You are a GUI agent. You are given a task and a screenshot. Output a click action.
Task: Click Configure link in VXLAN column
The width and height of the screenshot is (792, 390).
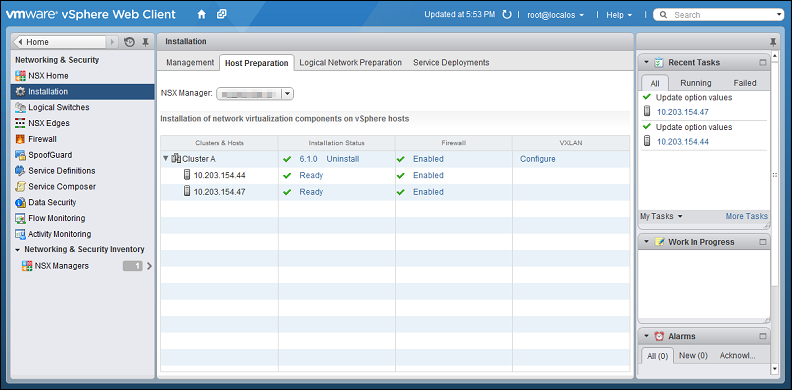tap(537, 159)
